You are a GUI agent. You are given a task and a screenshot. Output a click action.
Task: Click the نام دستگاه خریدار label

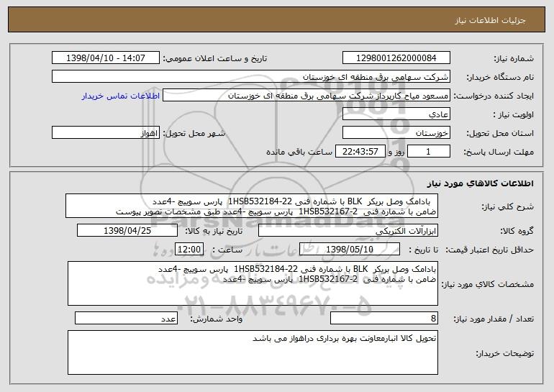[500, 78]
